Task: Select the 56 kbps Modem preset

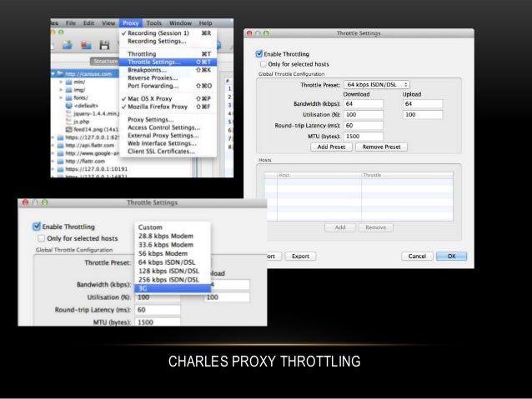Action: pyautogui.click(x=173, y=253)
